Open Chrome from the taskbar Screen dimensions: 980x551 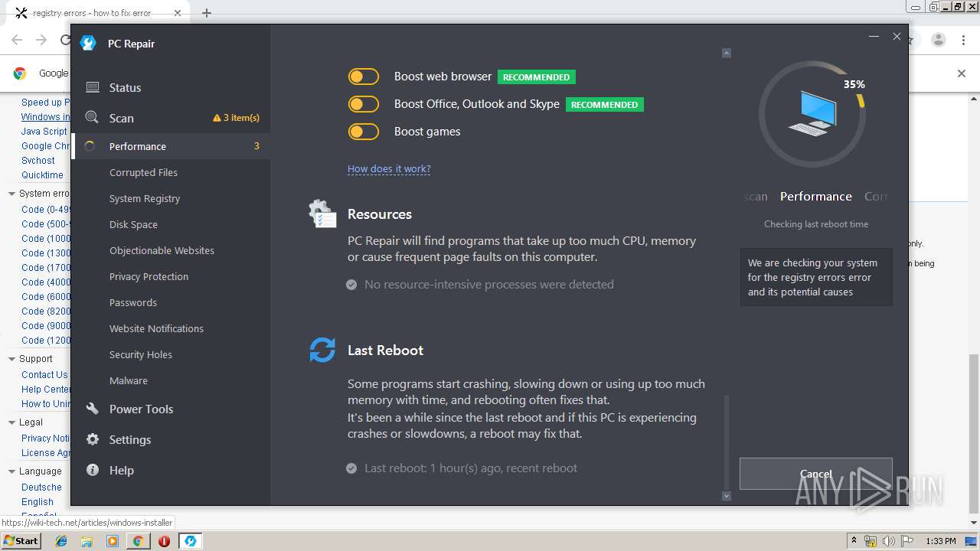138,541
